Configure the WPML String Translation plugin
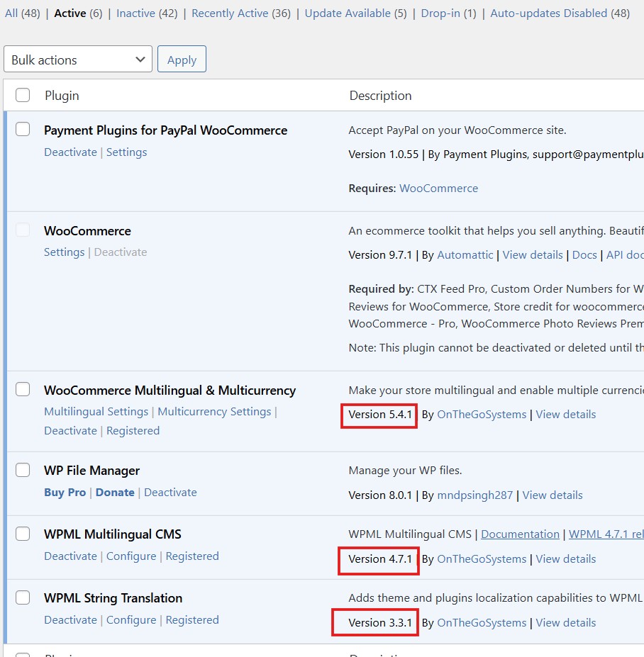 (x=131, y=619)
